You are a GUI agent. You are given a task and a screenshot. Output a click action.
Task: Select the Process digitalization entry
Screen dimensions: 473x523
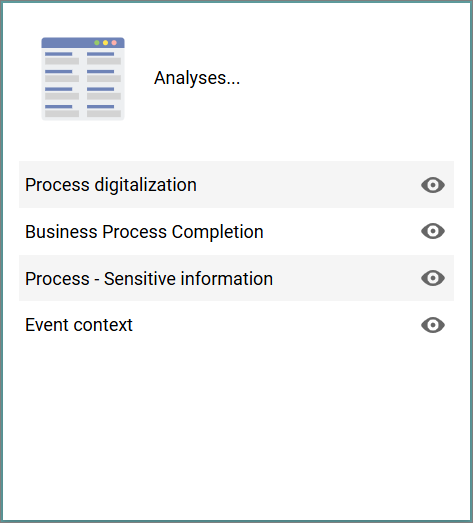[x=111, y=185]
